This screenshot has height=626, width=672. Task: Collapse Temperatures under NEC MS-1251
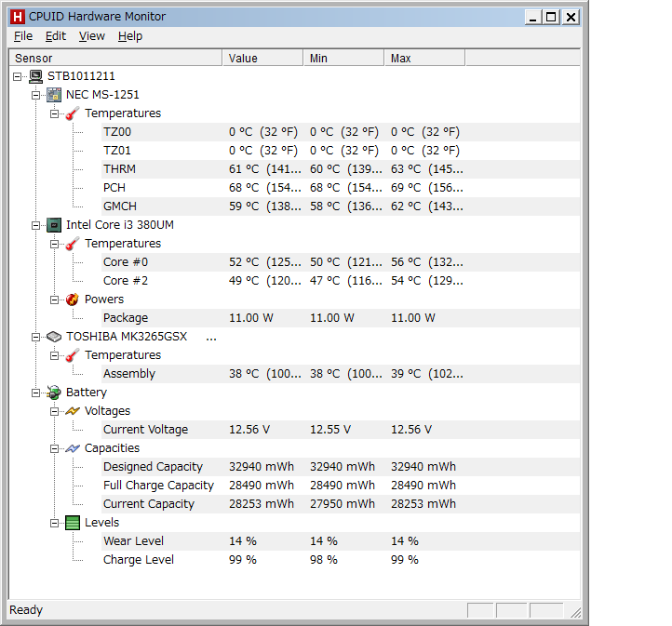pos(54,113)
